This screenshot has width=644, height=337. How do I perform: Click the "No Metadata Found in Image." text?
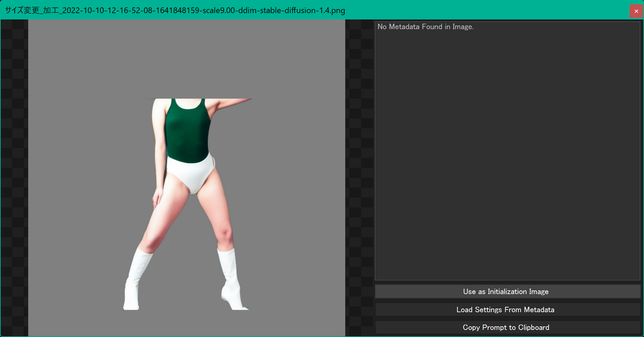click(x=426, y=27)
